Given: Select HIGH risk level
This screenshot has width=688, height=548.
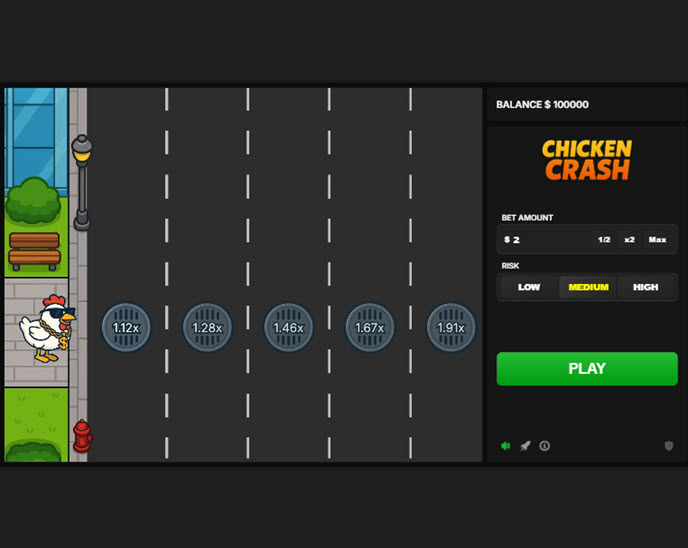Looking at the screenshot, I should click(646, 287).
